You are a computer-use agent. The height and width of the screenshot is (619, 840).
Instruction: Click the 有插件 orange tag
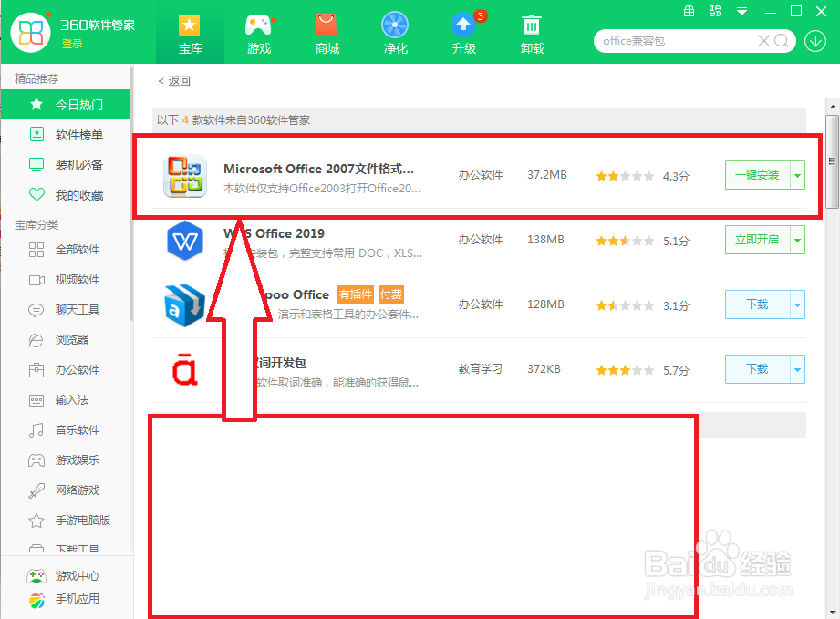356,294
